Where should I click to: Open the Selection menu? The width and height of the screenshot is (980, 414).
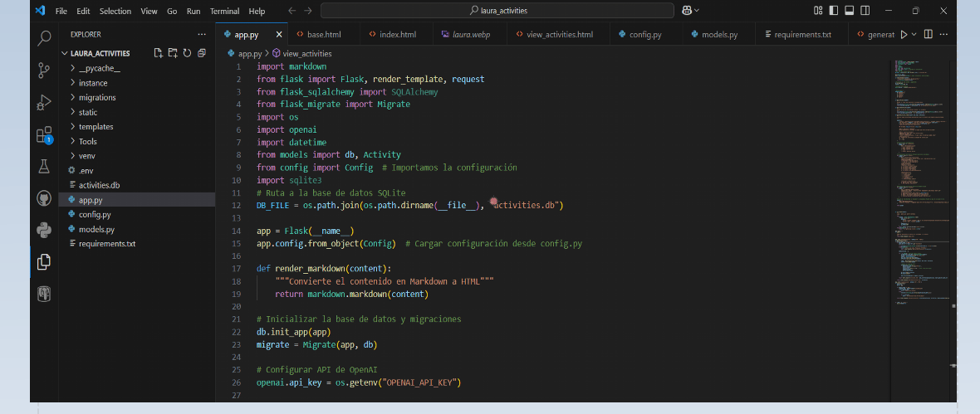pos(115,12)
